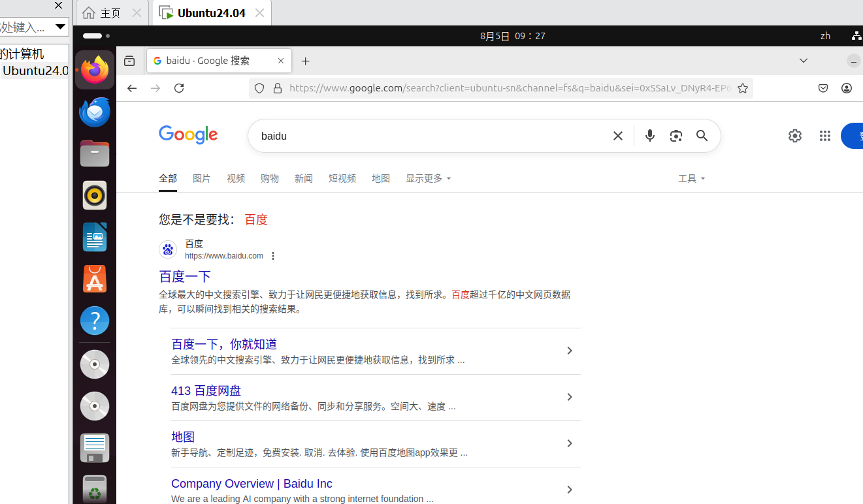Viewport: 863px width, 504px height.
Task: Click the VMware home tab icon
Action: click(x=89, y=13)
